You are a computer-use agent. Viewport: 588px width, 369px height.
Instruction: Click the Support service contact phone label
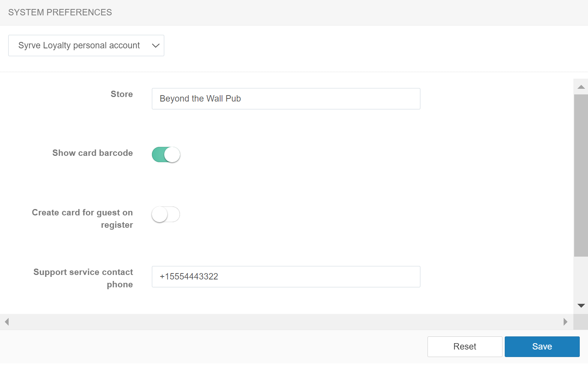(x=83, y=278)
